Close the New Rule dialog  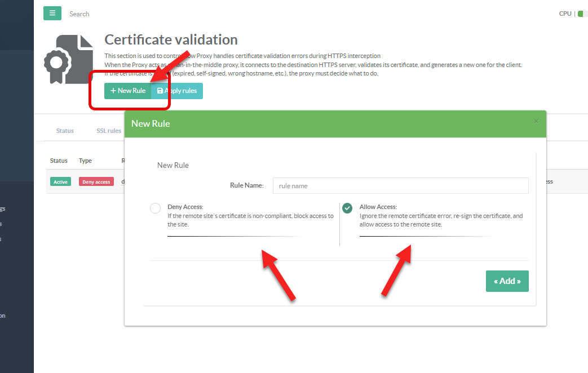tap(536, 121)
